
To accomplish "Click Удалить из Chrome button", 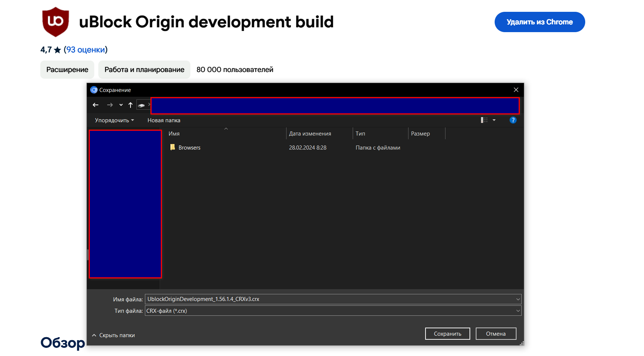I will (540, 22).
